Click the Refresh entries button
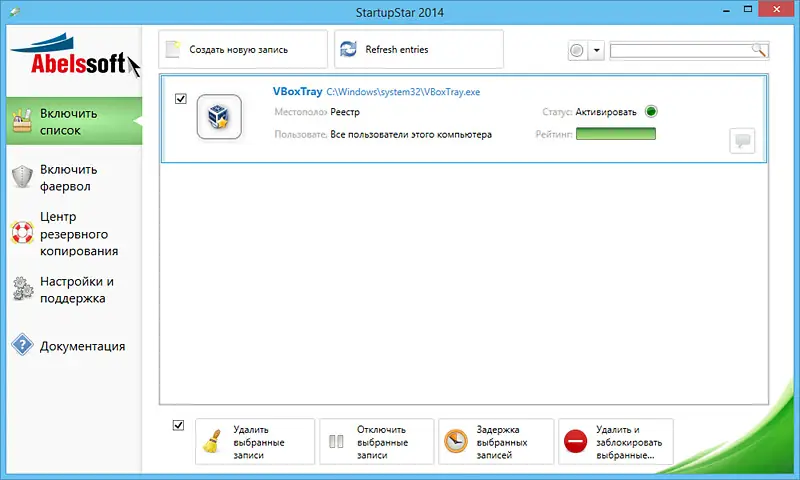Viewport: 800px width, 480px height. [419, 49]
